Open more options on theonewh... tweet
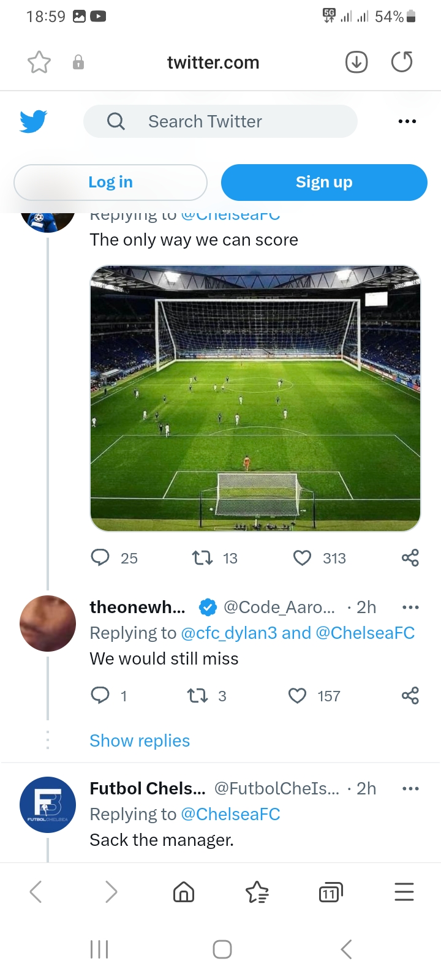 pos(410,607)
